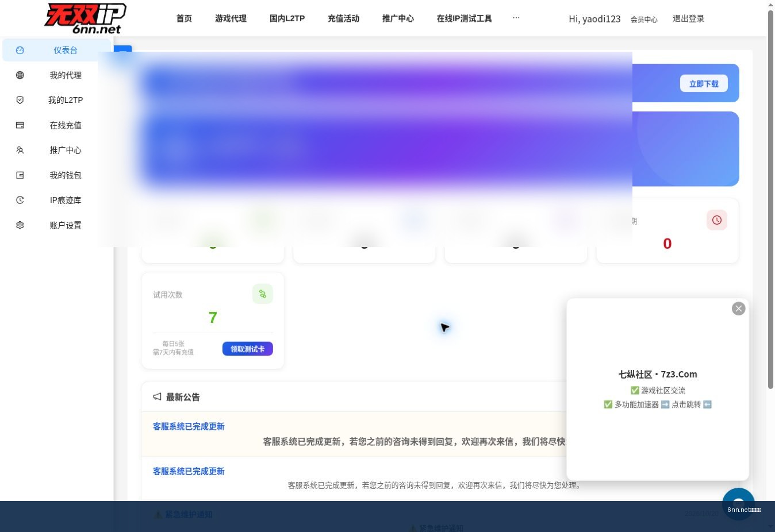Viewport: 775px width, 532px height.
Task: Click the Hi, yaodi123 username
Action: [x=594, y=19]
